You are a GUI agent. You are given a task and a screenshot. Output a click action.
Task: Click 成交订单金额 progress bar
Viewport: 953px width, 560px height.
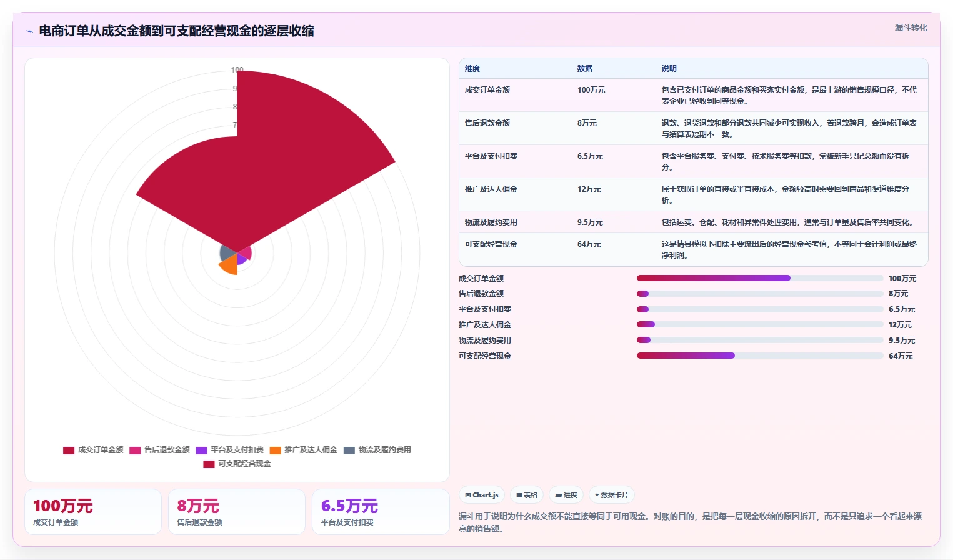(x=760, y=278)
